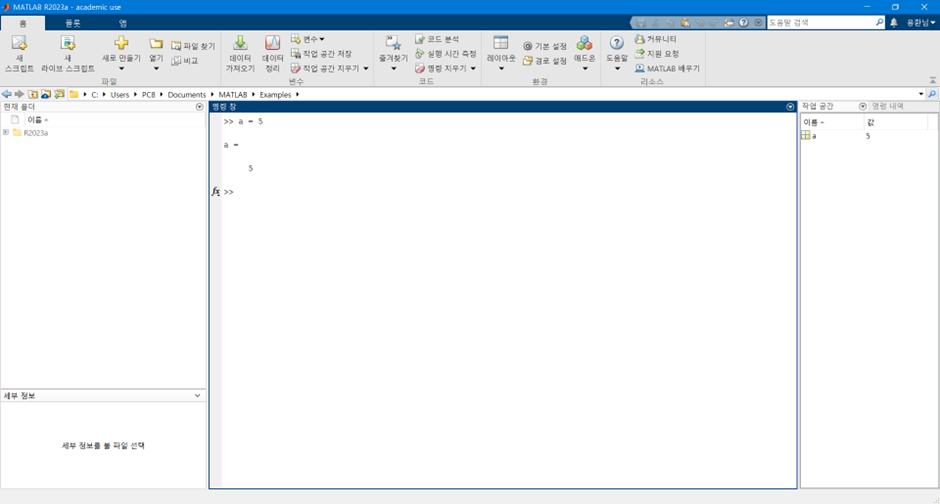The image size is (940, 504).
Task: Open the 열기 (Open) file button
Action: coord(156,53)
